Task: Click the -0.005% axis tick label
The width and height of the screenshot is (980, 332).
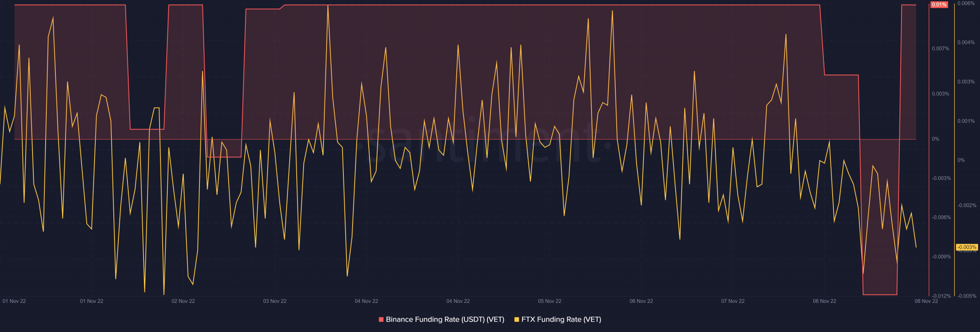Action: [x=967, y=296]
